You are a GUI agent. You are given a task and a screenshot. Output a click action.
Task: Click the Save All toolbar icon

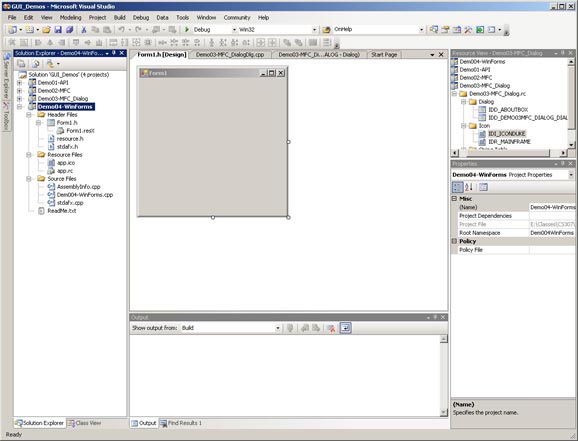pyautogui.click(x=69, y=29)
